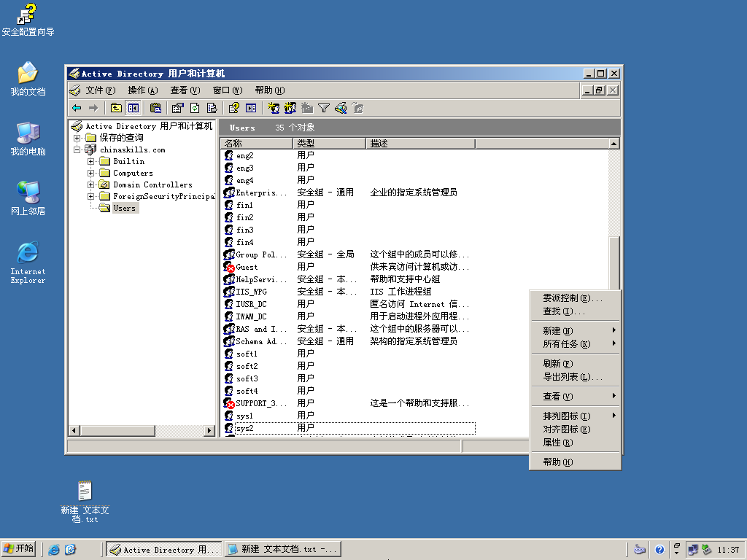Choose Delegate Control in context menu

click(x=575, y=297)
